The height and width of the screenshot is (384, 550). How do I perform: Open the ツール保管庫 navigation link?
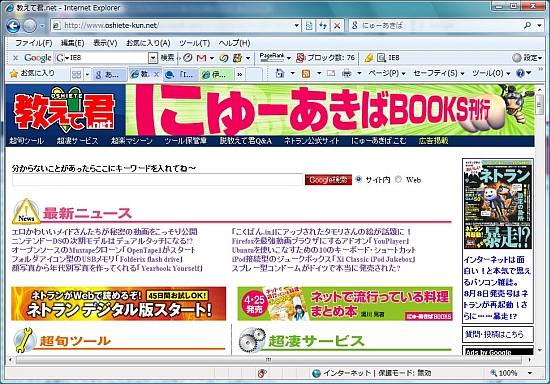[186, 141]
